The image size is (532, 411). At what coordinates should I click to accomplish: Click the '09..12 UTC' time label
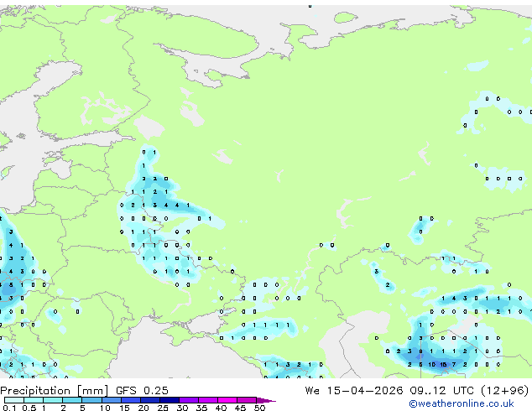click(441, 391)
